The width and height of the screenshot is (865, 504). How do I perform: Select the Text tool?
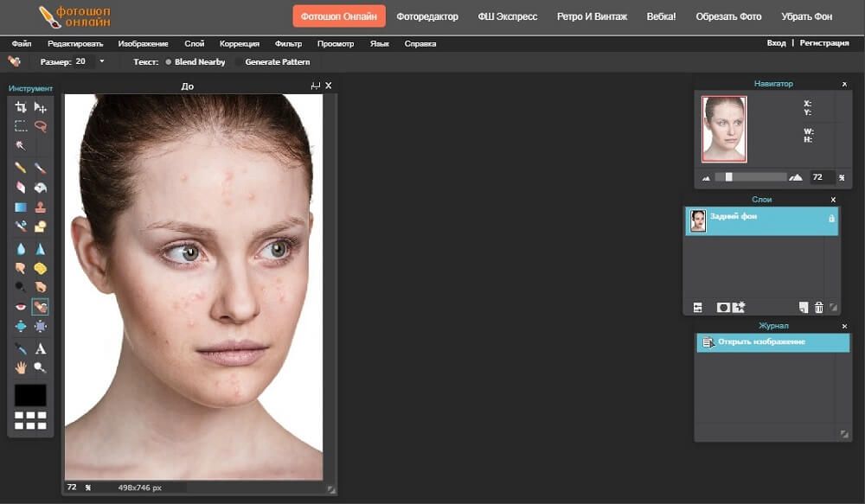(x=40, y=349)
